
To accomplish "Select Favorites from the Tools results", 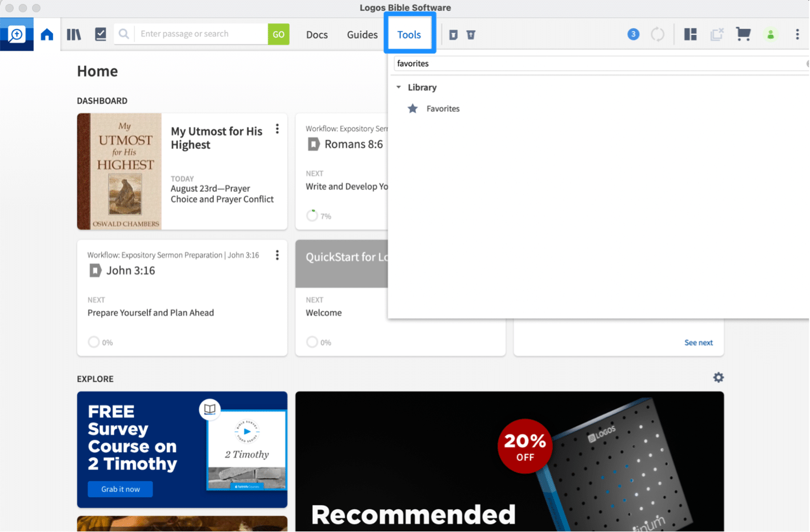I will pyautogui.click(x=442, y=108).
